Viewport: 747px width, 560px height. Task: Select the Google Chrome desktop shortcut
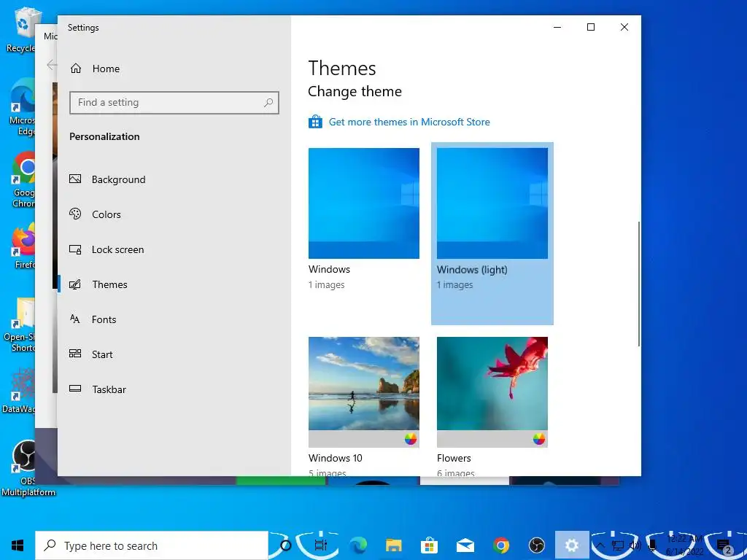tap(23, 179)
